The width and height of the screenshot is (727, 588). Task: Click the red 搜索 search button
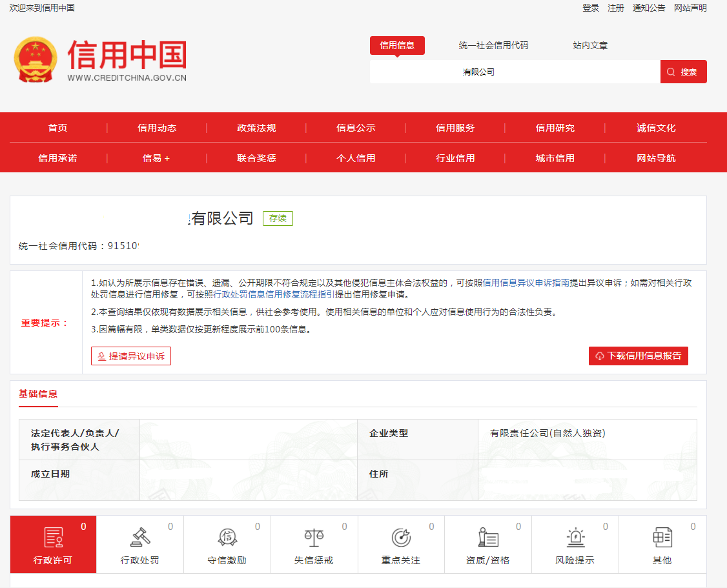[x=683, y=72]
